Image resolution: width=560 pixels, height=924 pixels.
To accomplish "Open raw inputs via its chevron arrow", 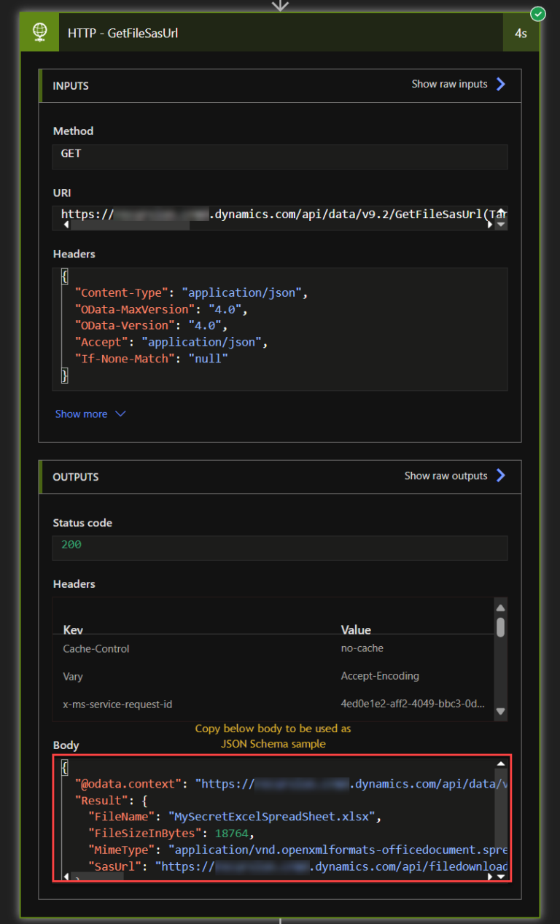I will 501,84.
